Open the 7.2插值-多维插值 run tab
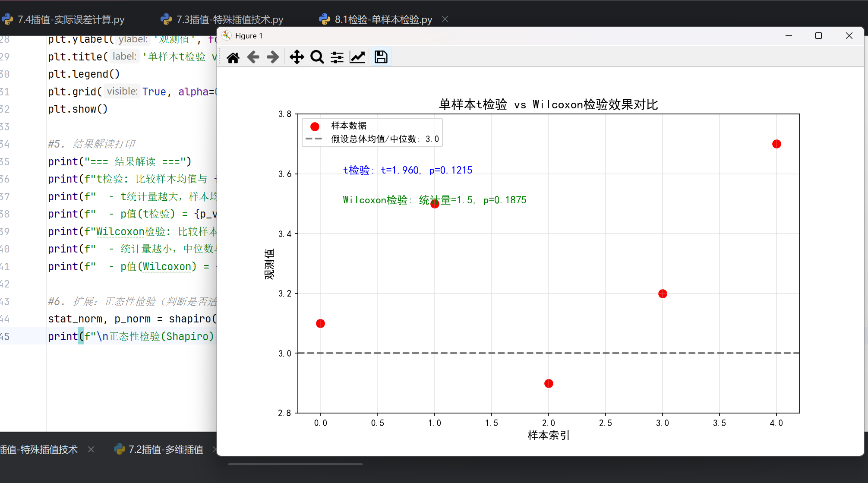Viewport: 868px width, 483px height. point(165,449)
